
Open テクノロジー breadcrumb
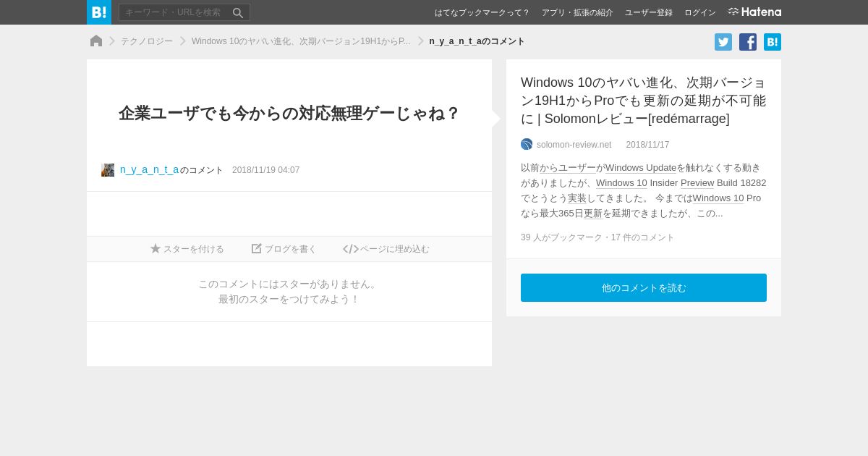pyautogui.click(x=147, y=41)
